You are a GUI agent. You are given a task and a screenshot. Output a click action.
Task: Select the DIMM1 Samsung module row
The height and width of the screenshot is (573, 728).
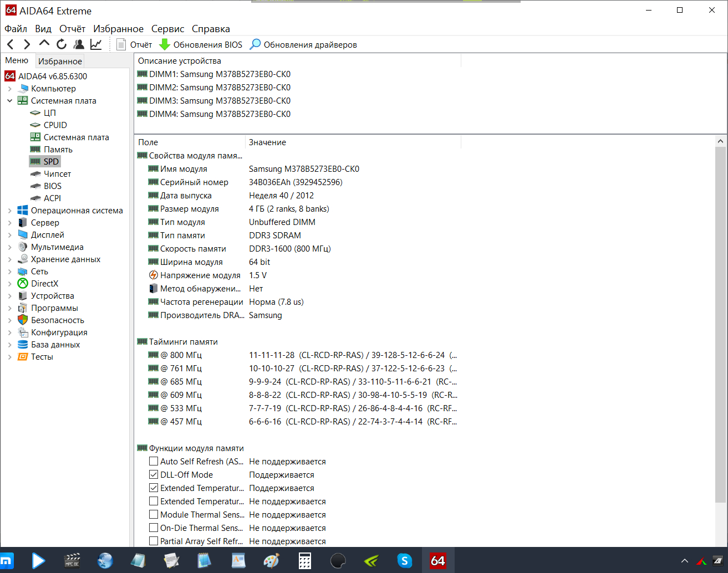coord(214,74)
